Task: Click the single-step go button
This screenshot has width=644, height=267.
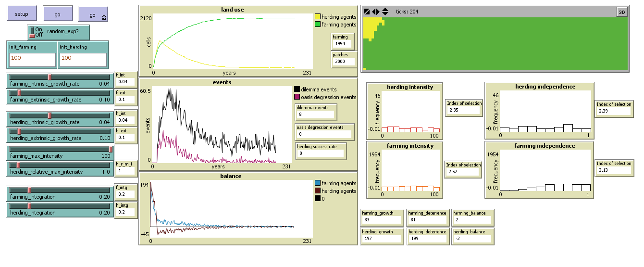Action: [x=58, y=14]
